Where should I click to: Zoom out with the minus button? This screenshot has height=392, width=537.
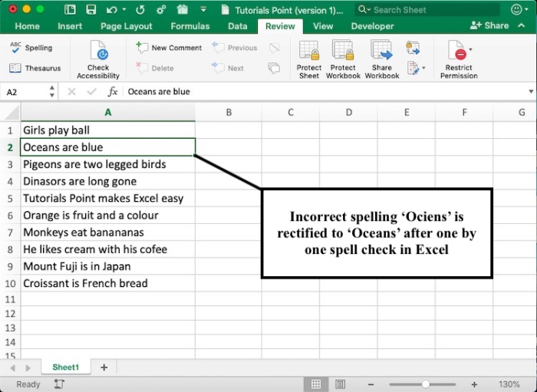pos(371,384)
